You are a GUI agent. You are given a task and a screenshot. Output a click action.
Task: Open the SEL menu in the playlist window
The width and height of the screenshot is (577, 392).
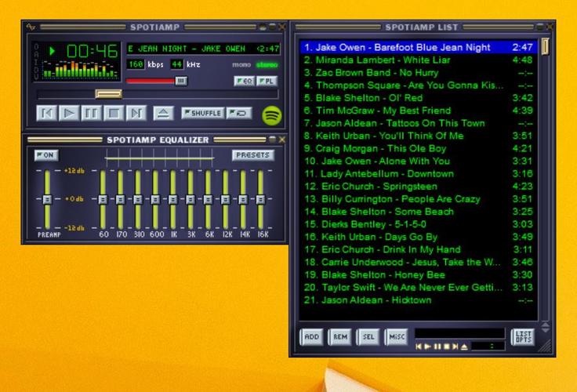click(368, 337)
